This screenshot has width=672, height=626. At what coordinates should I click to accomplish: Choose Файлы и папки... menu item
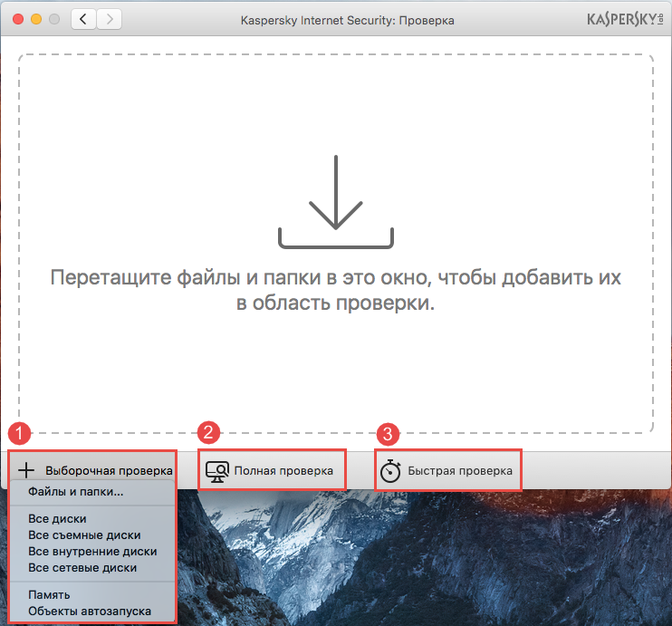92,492
